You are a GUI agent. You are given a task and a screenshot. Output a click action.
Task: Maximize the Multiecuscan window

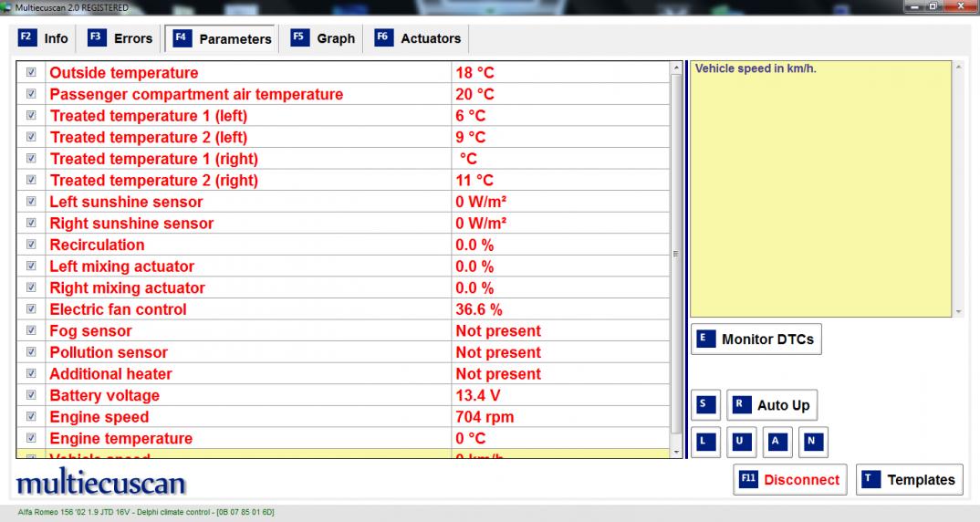point(933,6)
